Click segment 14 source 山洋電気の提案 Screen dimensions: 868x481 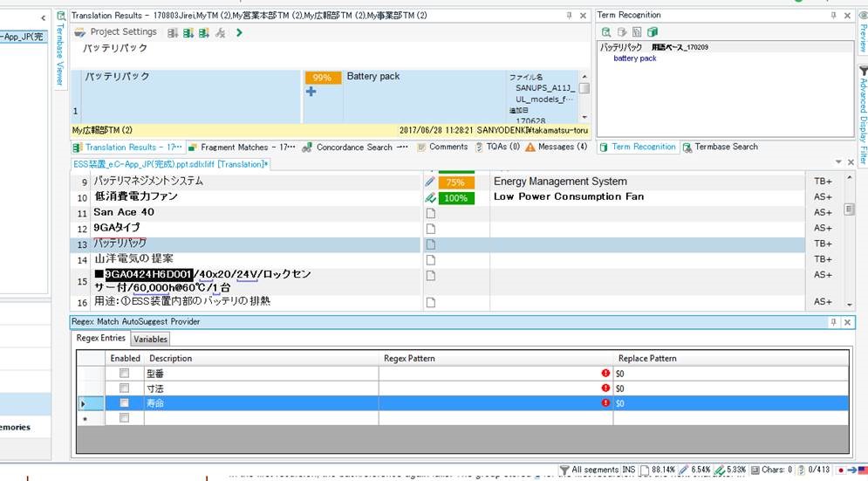(134, 258)
